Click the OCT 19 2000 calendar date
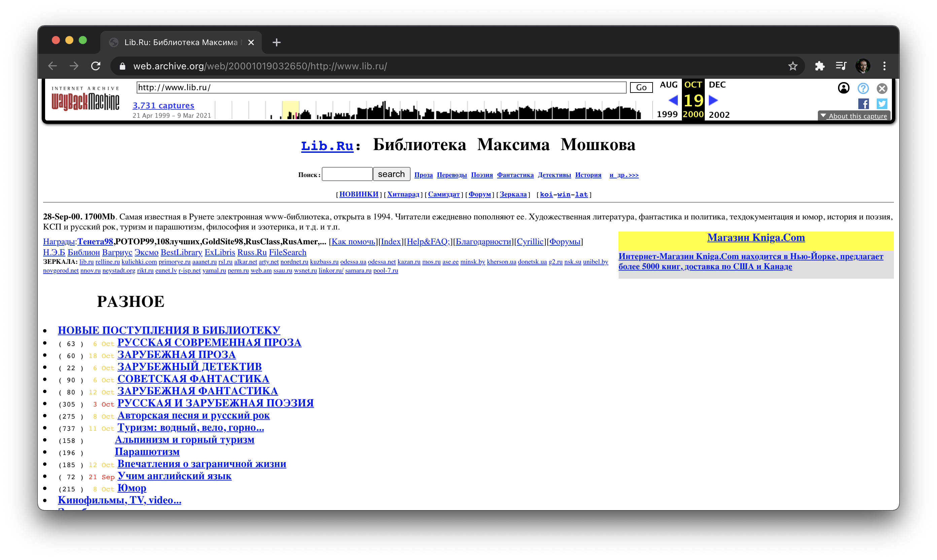 click(x=692, y=99)
